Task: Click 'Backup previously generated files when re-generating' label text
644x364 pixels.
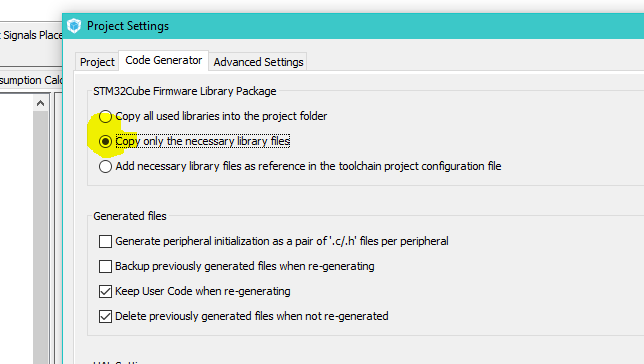Action: point(245,266)
